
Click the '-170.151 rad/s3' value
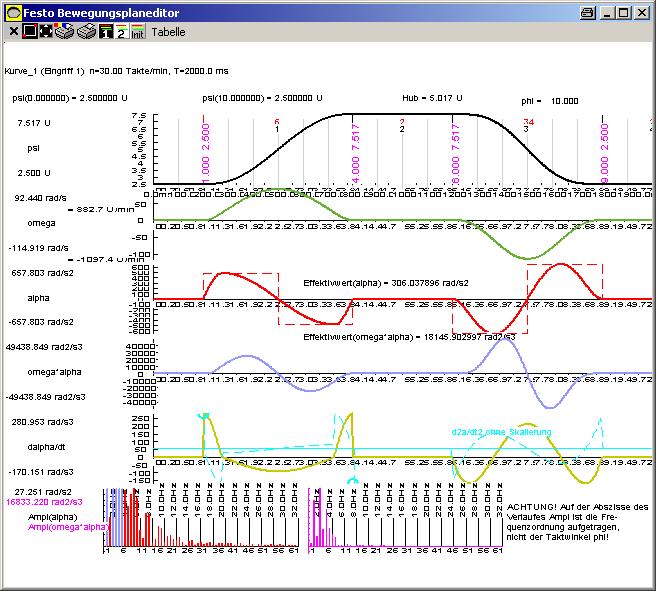pyautogui.click(x=41, y=472)
